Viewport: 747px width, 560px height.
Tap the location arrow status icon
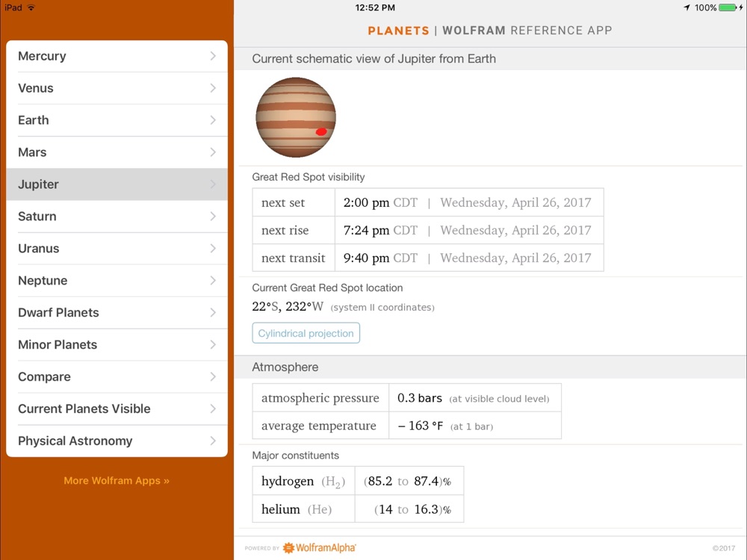(686, 7)
